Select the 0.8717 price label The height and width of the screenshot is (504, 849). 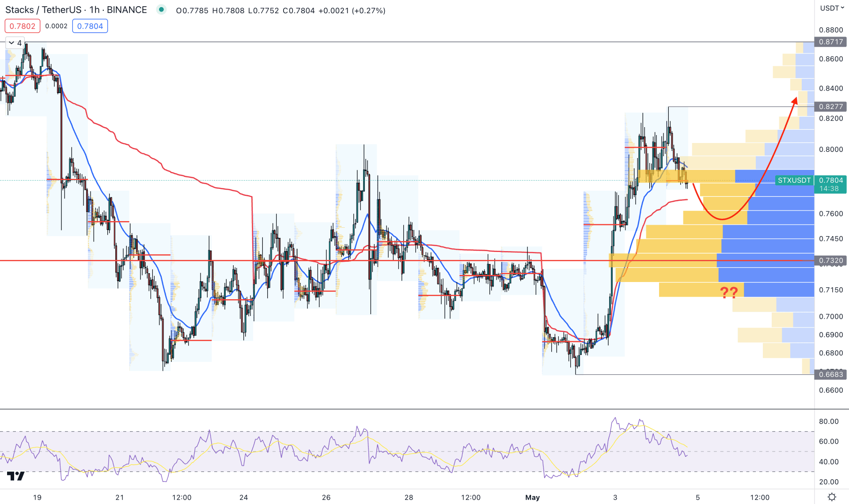[830, 42]
